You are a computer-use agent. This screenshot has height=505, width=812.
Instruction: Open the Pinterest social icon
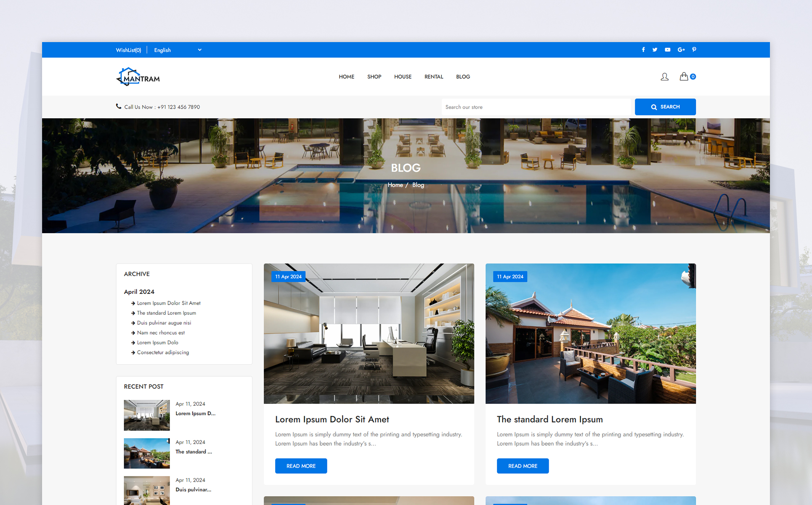click(x=694, y=50)
